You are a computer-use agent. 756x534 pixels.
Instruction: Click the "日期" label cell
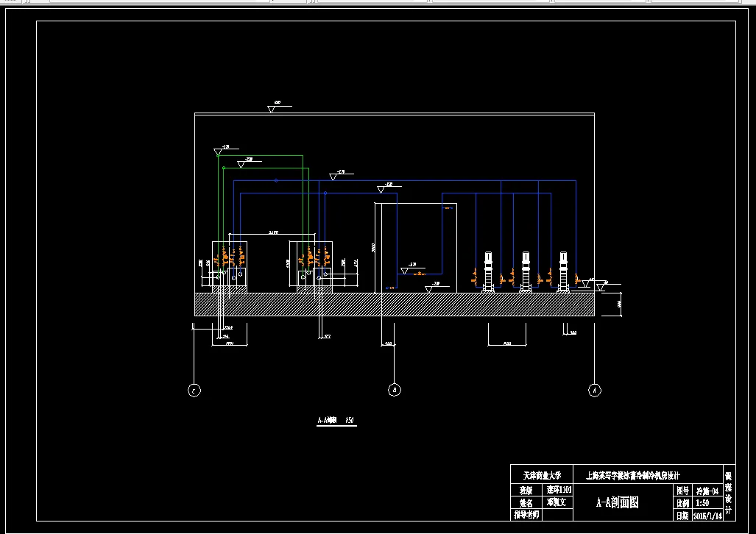(682, 516)
